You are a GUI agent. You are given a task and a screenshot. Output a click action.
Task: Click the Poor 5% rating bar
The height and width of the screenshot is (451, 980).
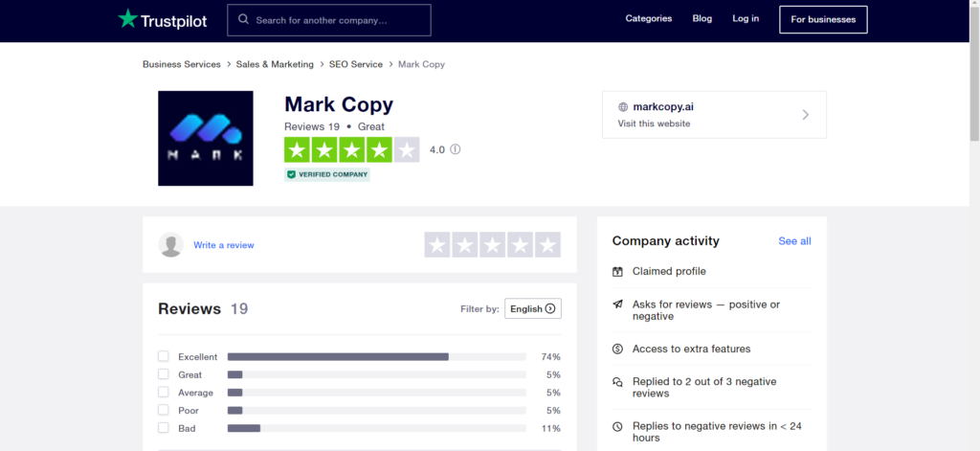pos(377,411)
